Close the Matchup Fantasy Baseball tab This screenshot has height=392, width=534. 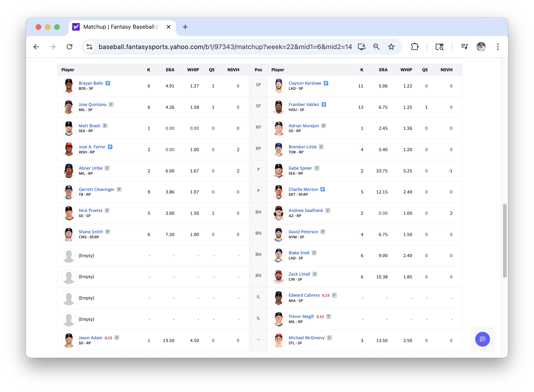[169, 27]
